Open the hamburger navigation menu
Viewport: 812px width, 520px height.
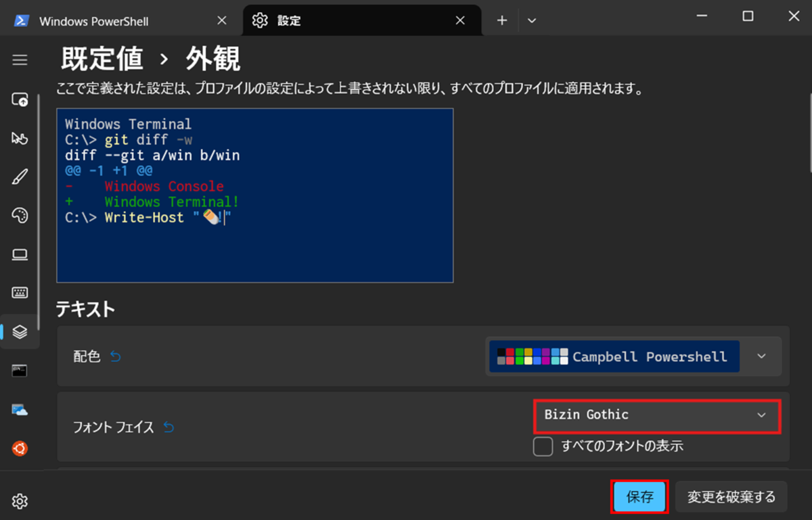[20, 60]
